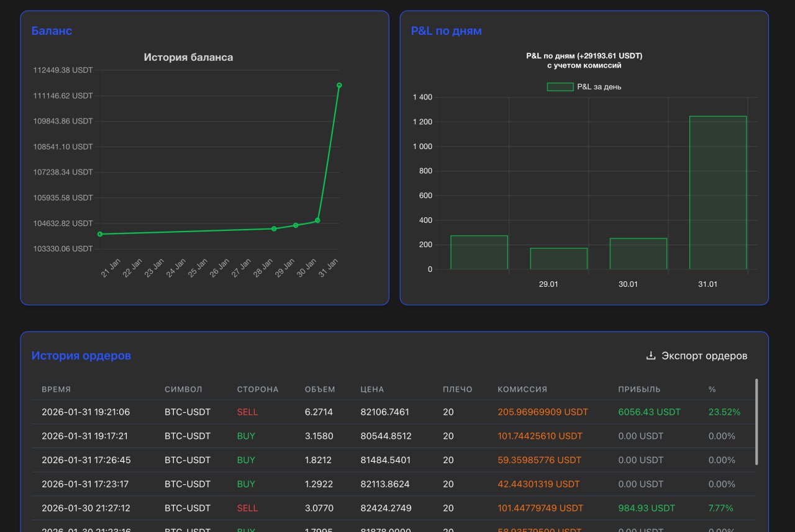Image resolution: width=795 pixels, height=532 pixels.
Task: Sort by the ВРЕМЯ column header
Action: [x=56, y=389]
